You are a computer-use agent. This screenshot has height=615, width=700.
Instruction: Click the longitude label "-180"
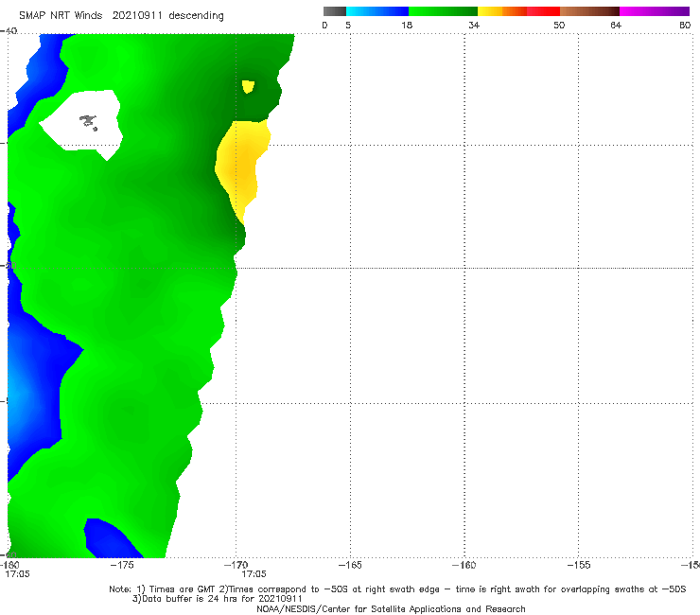[x=9, y=565]
